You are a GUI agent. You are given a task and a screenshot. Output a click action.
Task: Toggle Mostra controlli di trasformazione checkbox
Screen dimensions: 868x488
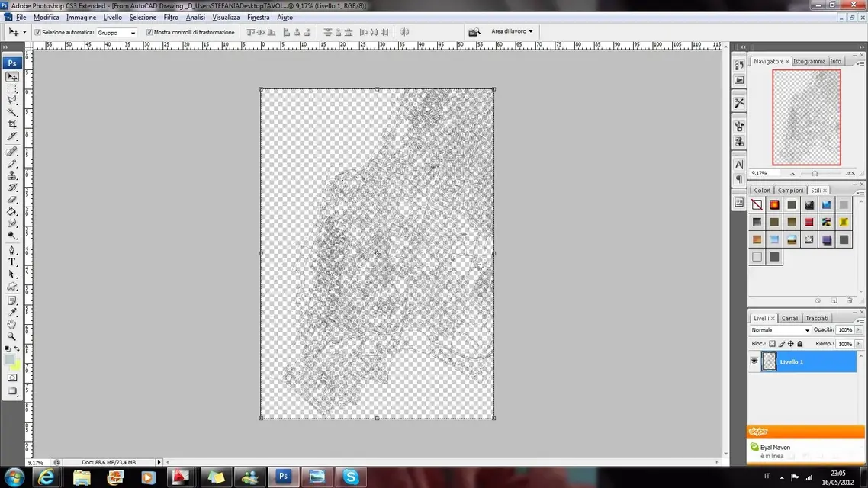[x=149, y=33]
